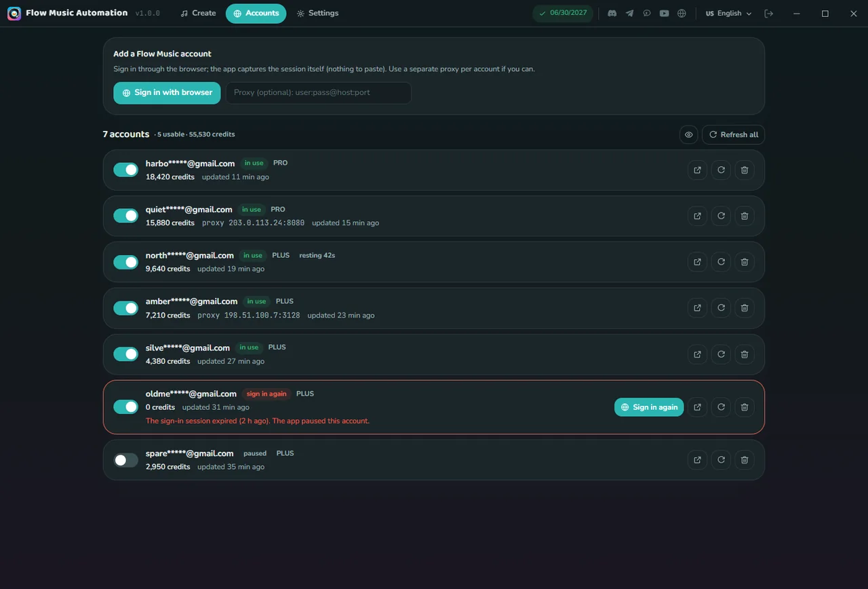Screen dimensions: 868x589
Task: Click the "proxy 198.51.100.7:3128" text
Action: click(249, 316)
